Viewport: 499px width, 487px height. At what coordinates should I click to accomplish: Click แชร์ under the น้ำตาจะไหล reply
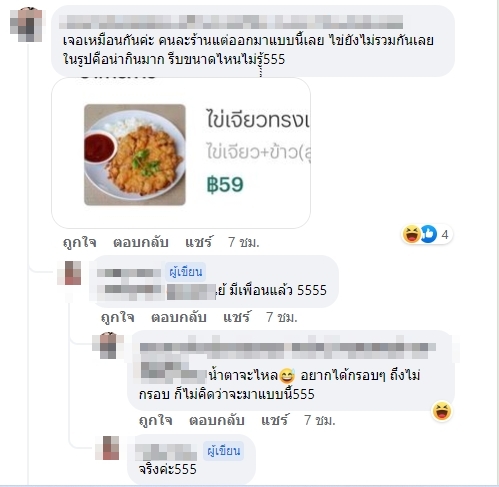[x=274, y=420]
